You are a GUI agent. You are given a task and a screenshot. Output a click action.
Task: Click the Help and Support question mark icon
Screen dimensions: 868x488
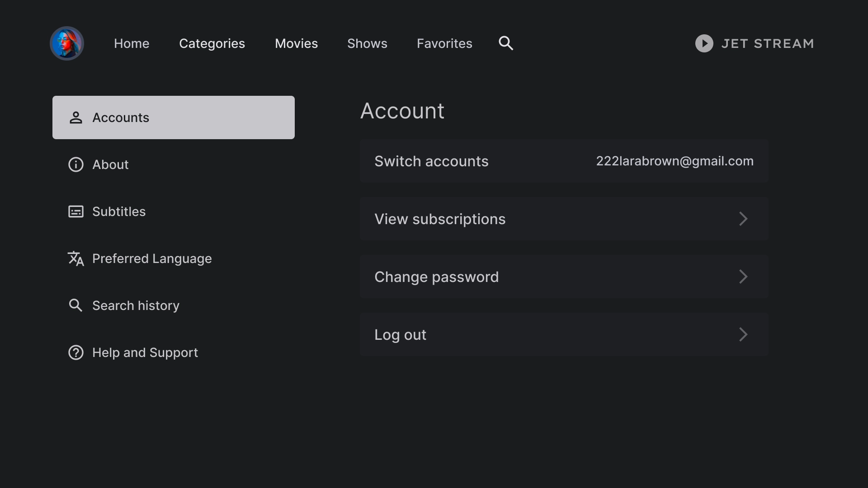(75, 352)
